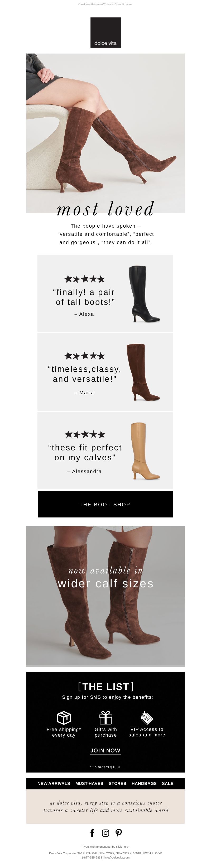Image resolution: width=211 pixels, height=868 pixels.
Task: Select the gift box icon
Action: [105, 718]
